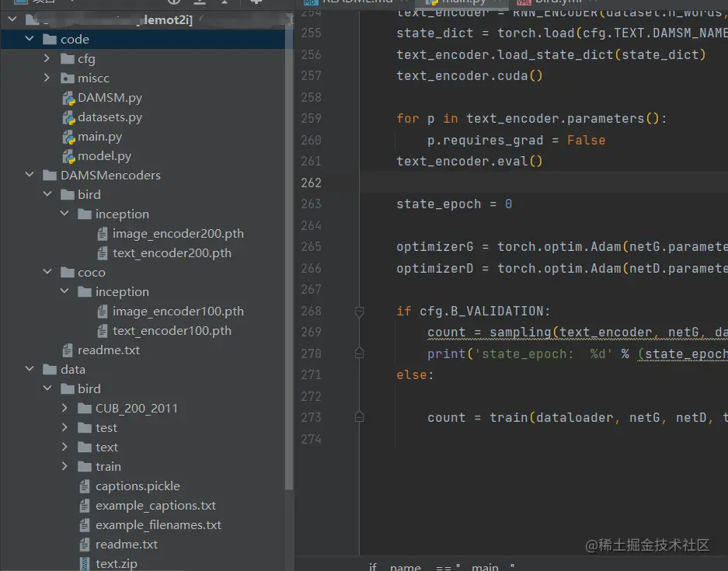This screenshot has width=728, height=571.
Task: Click the 'optimizerG = torch.optim.Adam' line
Action: [x=563, y=247]
